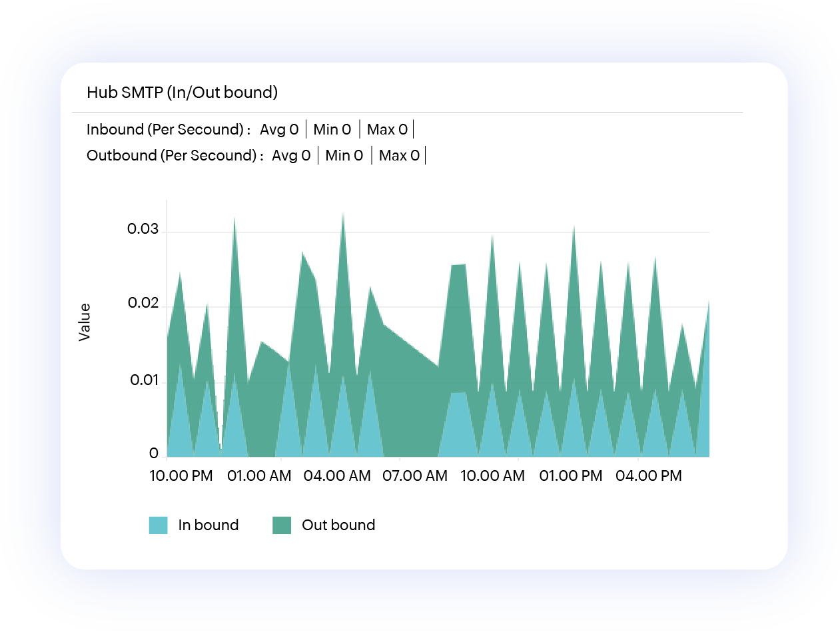This screenshot has width=840, height=634.
Task: Click the 0.03 y-axis tick label
Action: (143, 230)
